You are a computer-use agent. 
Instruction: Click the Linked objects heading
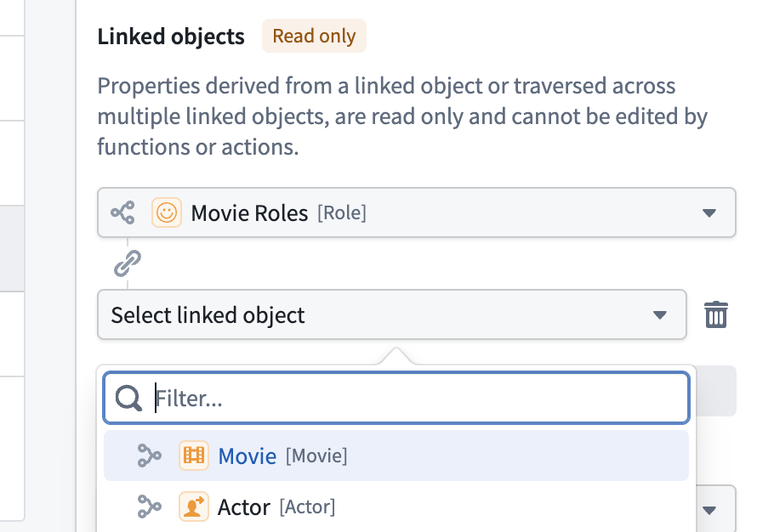click(x=171, y=37)
